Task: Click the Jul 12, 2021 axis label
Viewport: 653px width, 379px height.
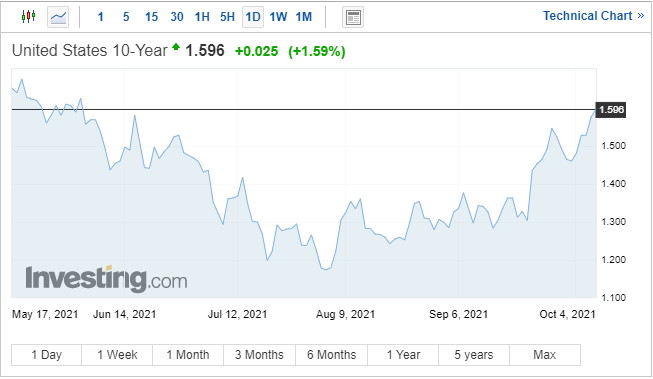Action: click(x=237, y=314)
